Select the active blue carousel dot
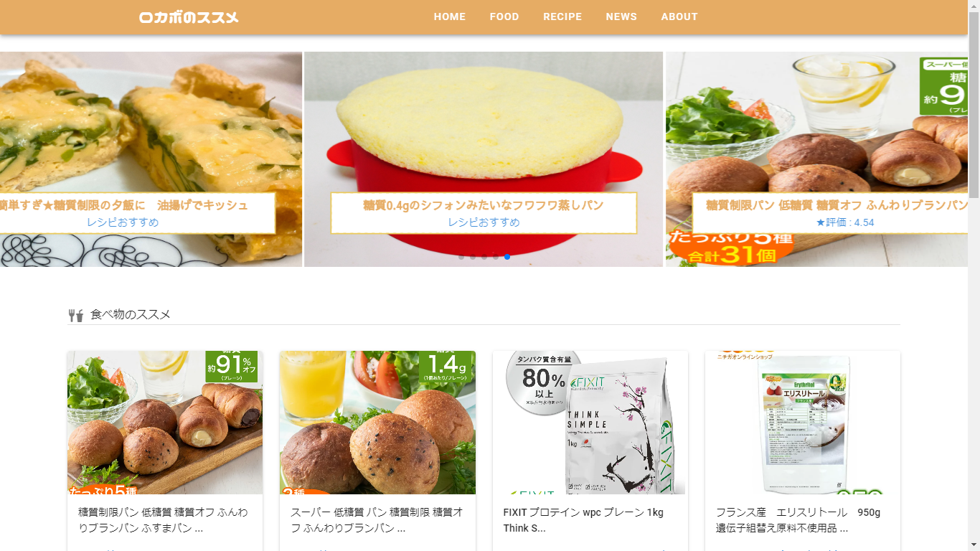 coord(507,257)
